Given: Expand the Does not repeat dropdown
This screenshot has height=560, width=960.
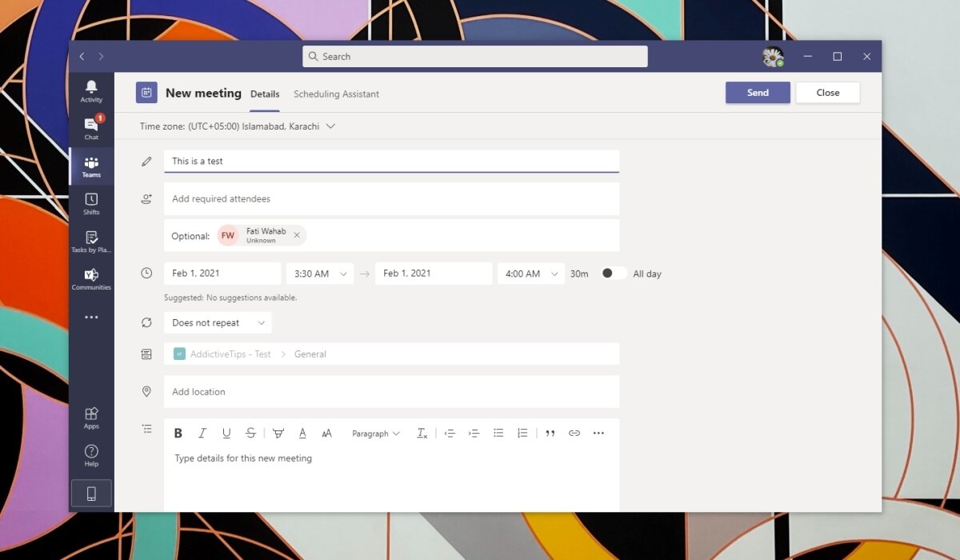Looking at the screenshot, I should coord(217,322).
